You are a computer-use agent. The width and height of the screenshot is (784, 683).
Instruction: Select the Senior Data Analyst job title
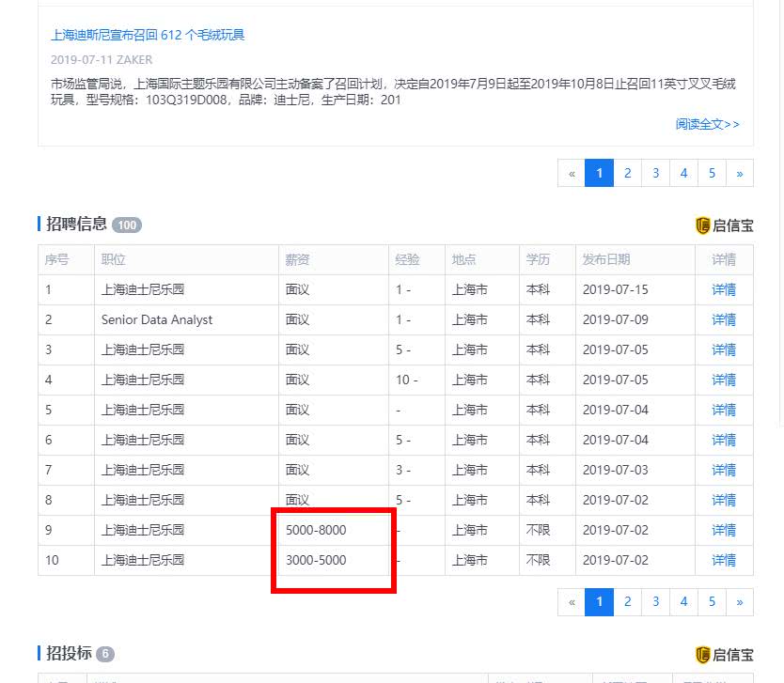156,319
